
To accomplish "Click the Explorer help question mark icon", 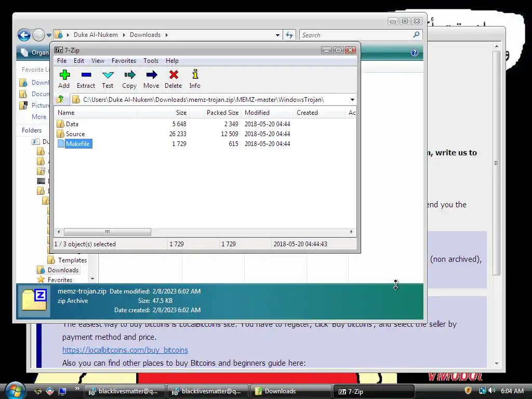I will pyautogui.click(x=414, y=52).
